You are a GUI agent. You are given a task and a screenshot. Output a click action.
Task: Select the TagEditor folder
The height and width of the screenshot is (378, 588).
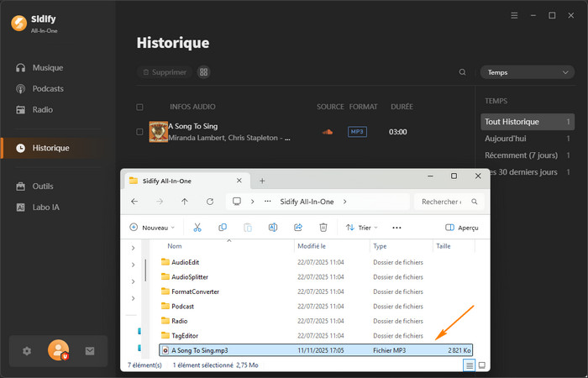316,336
